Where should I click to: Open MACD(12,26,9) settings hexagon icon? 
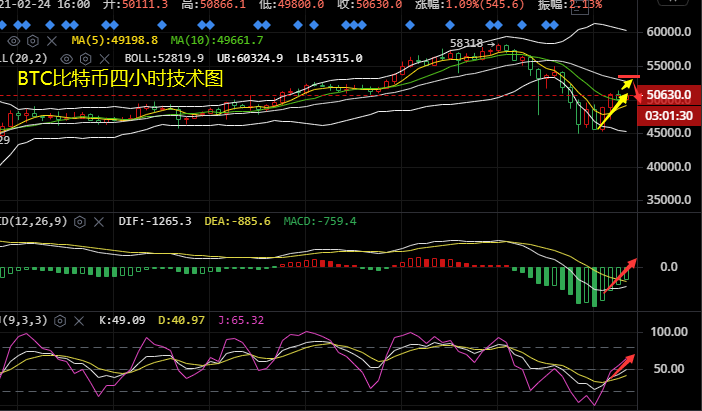pyautogui.click(x=80, y=222)
